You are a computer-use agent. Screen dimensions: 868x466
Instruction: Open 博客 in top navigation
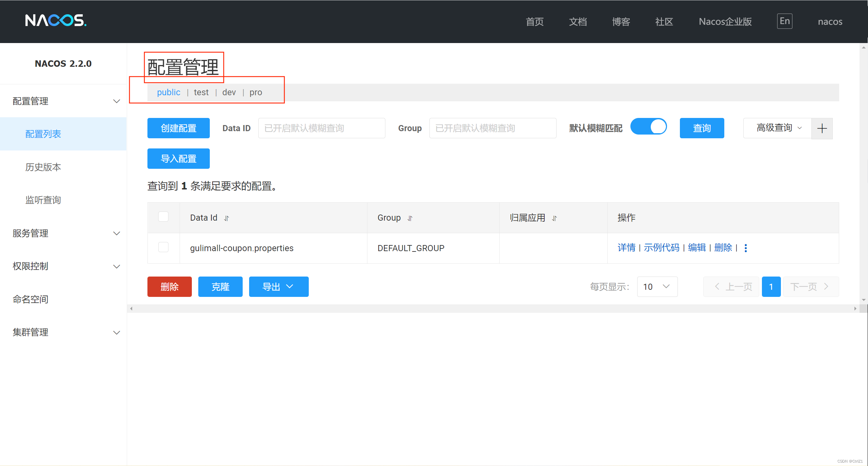tap(621, 22)
